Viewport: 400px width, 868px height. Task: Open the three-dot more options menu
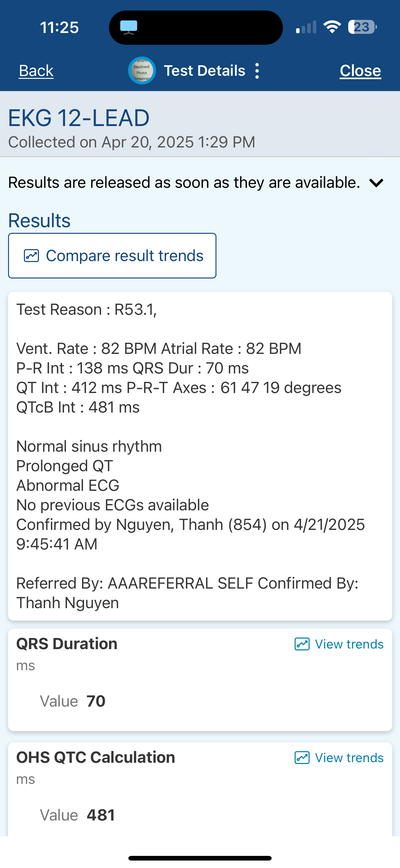point(257,71)
